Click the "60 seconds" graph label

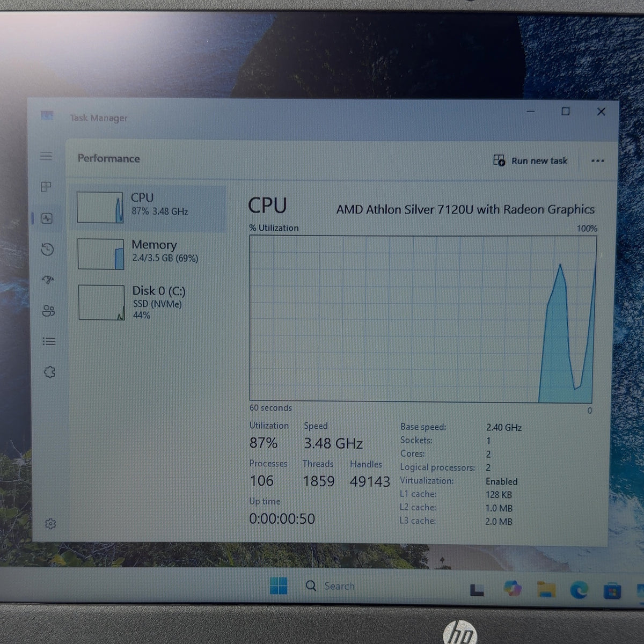coord(270,408)
